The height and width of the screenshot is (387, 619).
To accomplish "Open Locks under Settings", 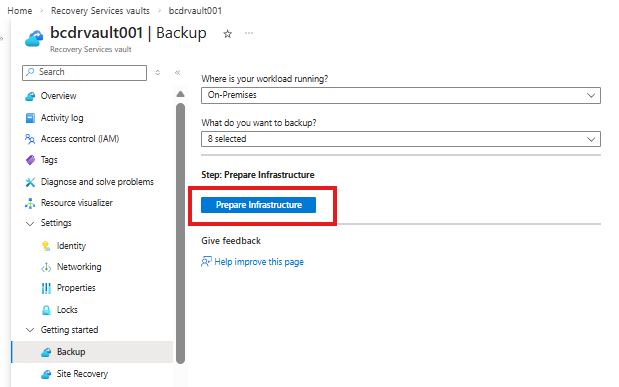I will click(x=67, y=310).
